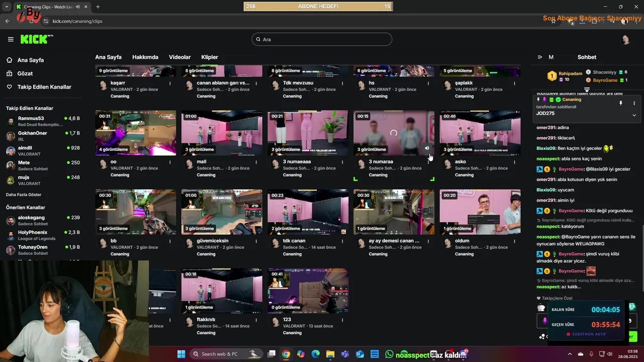Play the 'ay ay demesi canan' clip thumbnail
644x362 pixels.
coord(394,212)
